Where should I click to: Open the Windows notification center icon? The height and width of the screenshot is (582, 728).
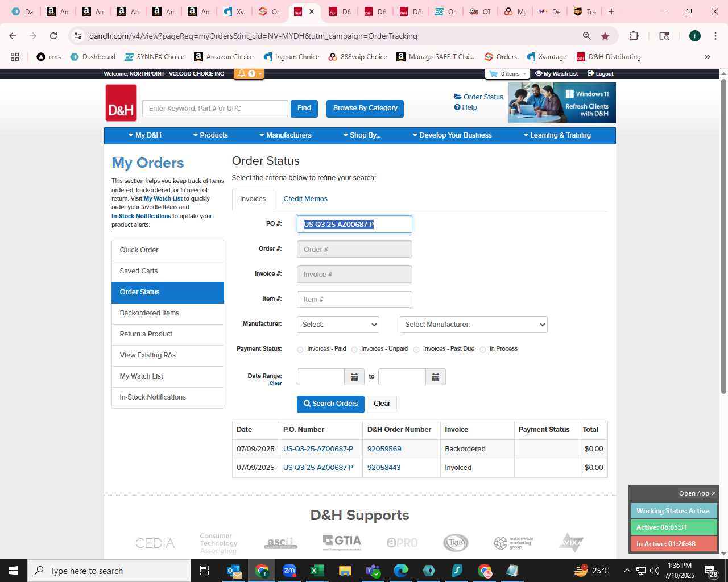[712, 571]
